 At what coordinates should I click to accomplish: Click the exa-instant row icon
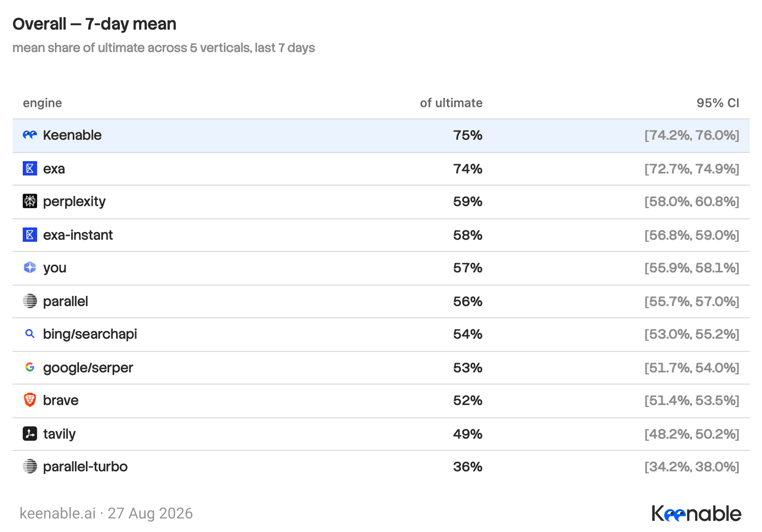click(30, 235)
